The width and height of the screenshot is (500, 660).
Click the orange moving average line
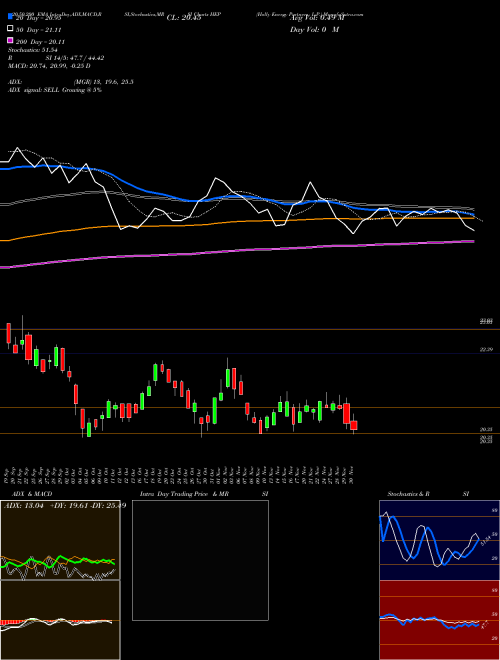point(236,222)
